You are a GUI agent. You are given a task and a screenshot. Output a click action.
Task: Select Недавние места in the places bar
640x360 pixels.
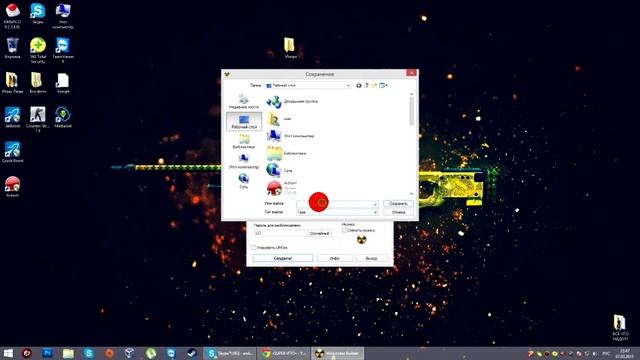pos(244,102)
